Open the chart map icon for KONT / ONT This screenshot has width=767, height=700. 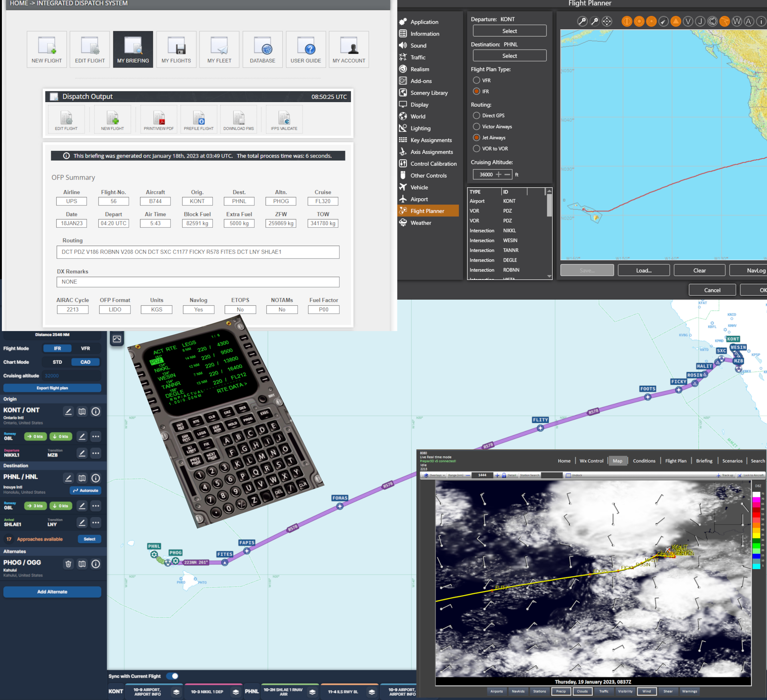pyautogui.click(x=82, y=411)
